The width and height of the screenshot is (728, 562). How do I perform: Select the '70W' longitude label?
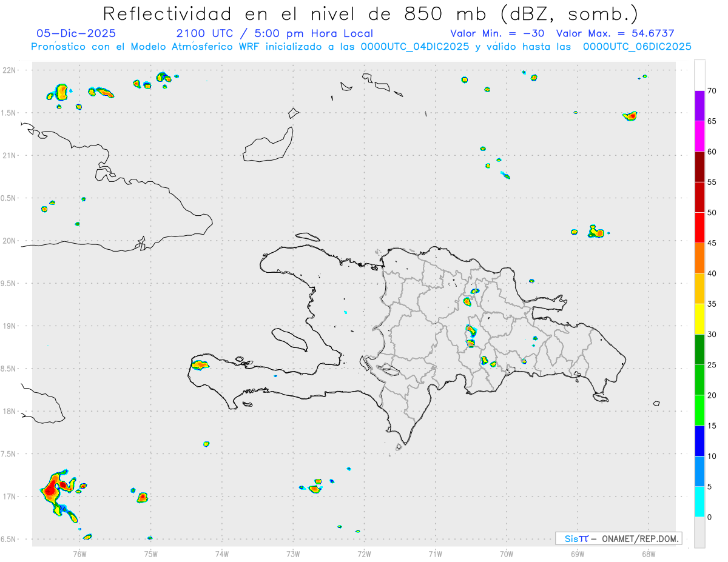507,553
